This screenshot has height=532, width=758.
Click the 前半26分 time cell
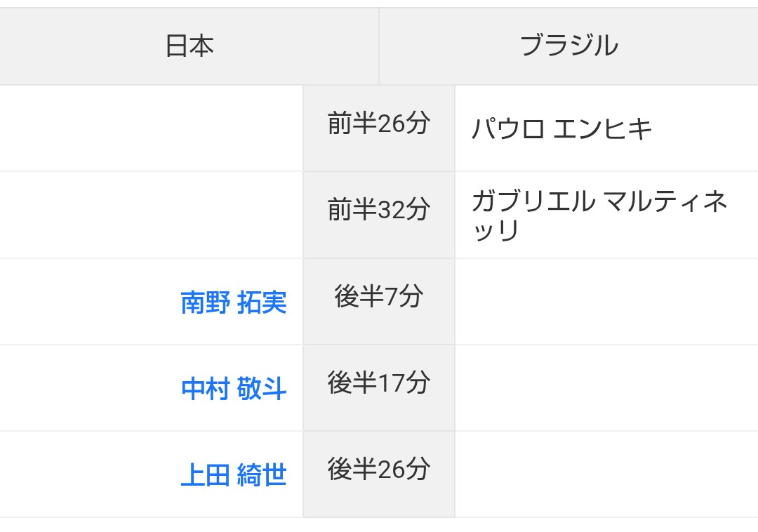tap(379, 128)
